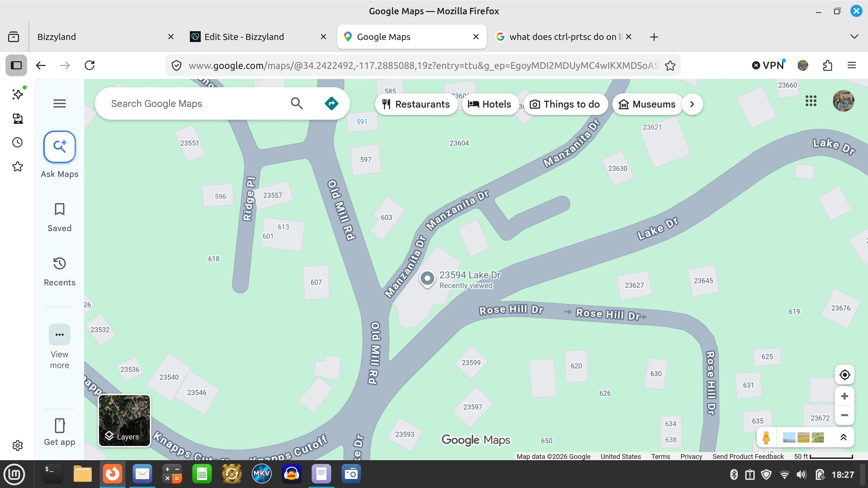This screenshot has height=488, width=868.
Task: Open Firefox sidebar synced tabs icon
Action: tap(18, 118)
